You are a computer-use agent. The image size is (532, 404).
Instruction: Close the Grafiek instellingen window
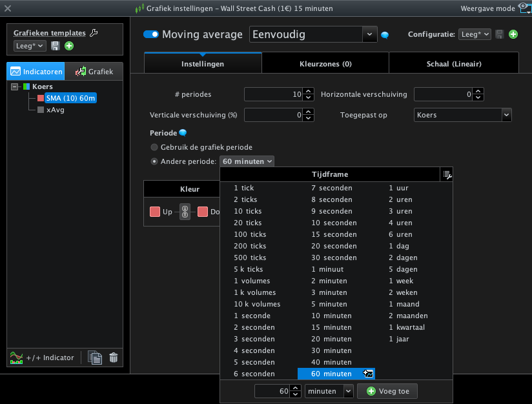pos(8,8)
